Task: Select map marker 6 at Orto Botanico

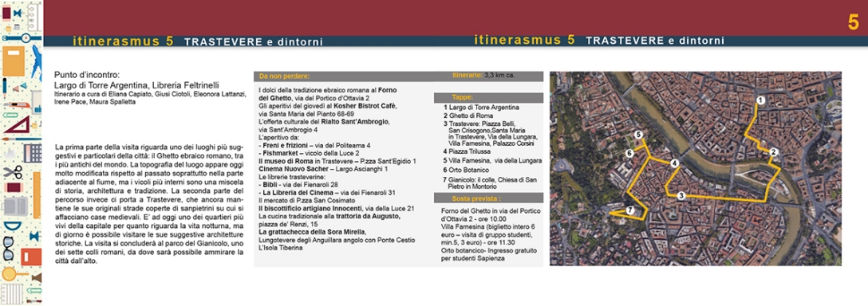Action: click(629, 153)
